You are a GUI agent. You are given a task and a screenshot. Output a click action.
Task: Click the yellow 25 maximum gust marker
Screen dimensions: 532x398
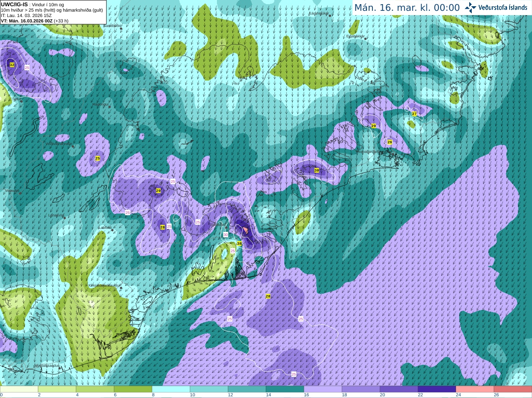click(98, 158)
